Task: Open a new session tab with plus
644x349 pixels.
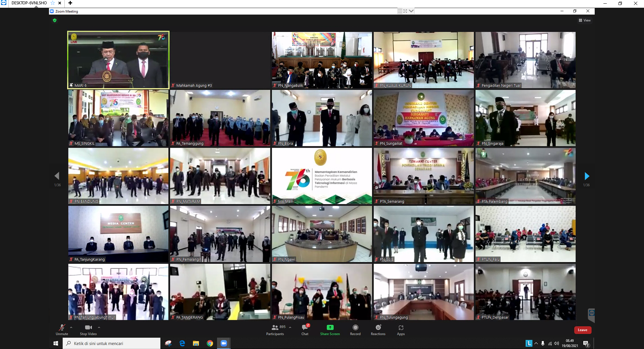Action: (70, 3)
